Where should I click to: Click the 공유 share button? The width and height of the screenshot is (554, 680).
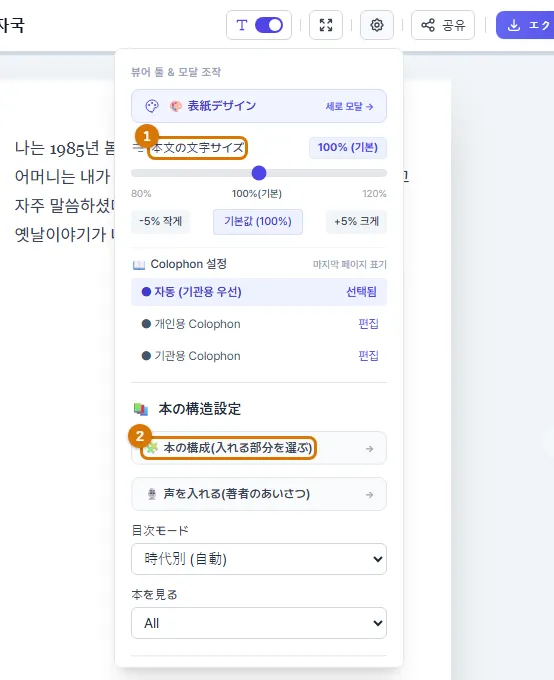443,25
